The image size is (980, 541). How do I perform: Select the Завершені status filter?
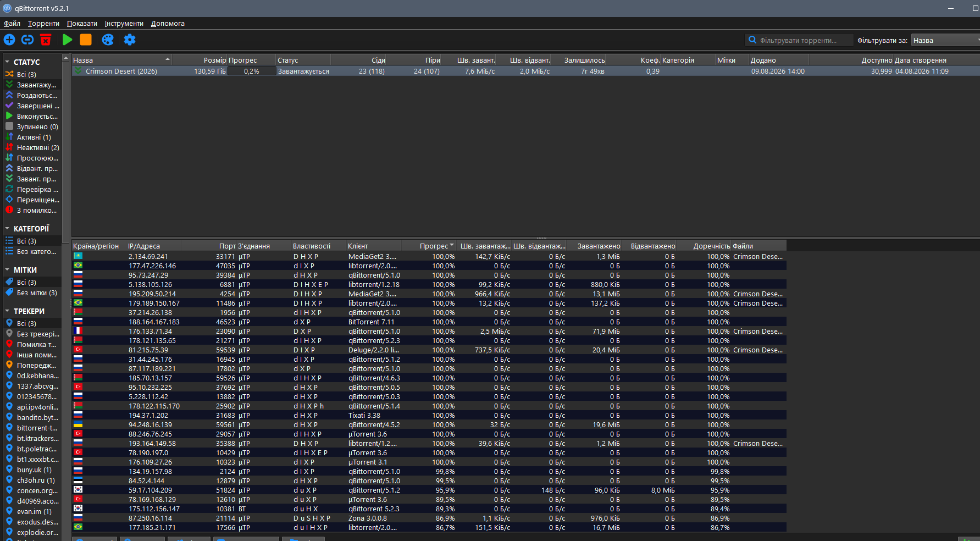tap(32, 106)
